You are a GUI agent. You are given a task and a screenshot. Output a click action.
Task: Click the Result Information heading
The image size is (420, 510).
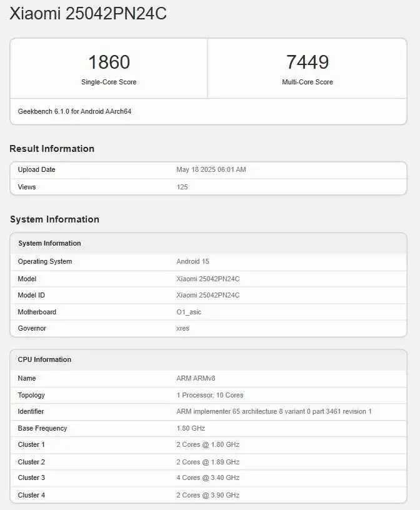point(52,149)
